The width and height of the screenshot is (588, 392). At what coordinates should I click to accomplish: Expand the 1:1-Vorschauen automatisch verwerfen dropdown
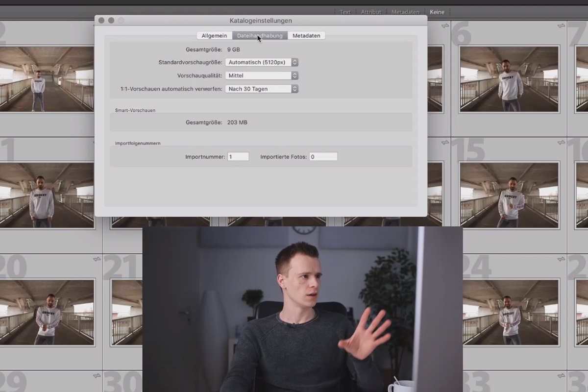262,89
